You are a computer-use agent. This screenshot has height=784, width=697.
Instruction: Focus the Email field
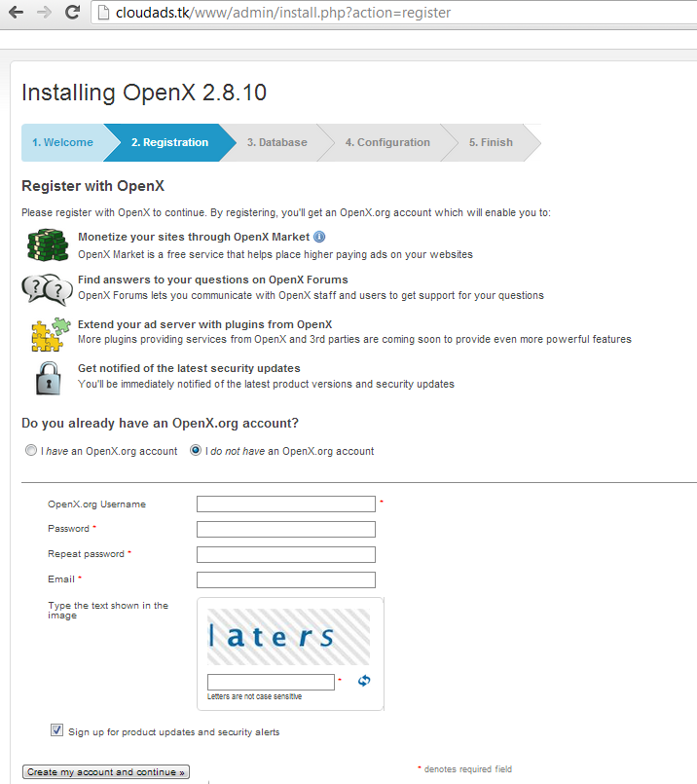tap(286, 580)
